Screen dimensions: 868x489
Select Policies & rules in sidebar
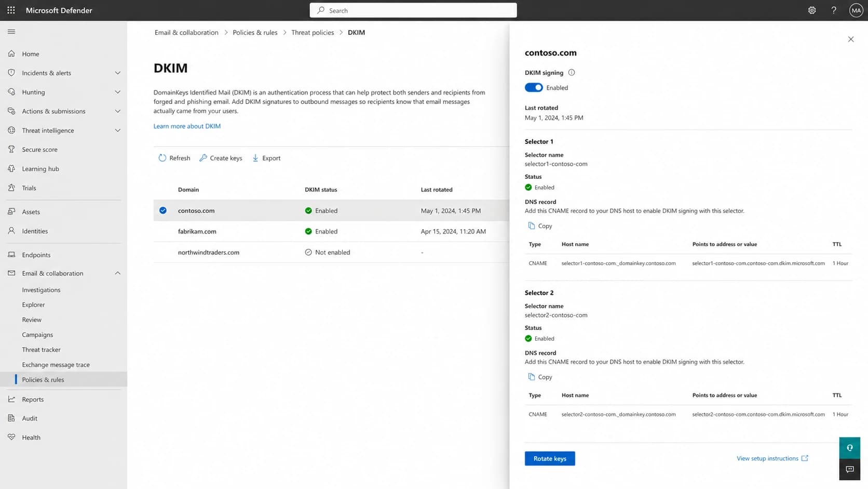[x=63, y=379]
